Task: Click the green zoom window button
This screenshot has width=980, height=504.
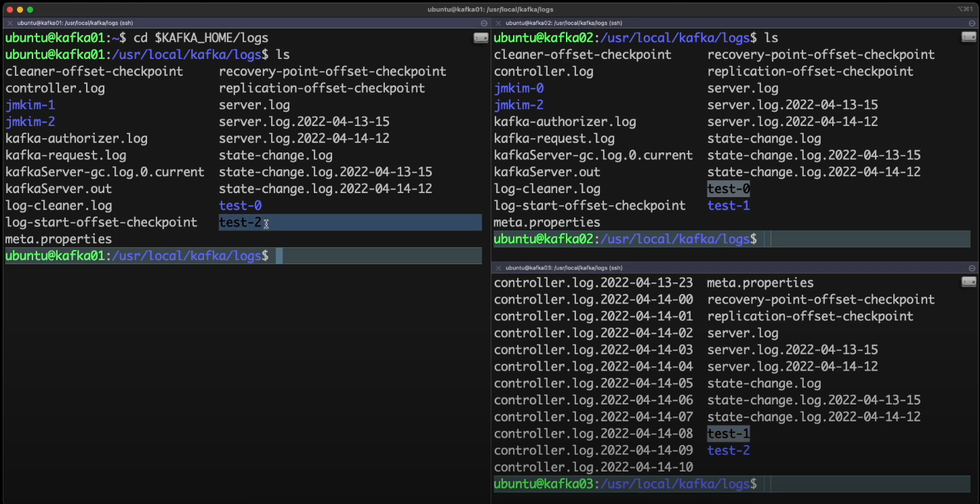Action: point(30,9)
